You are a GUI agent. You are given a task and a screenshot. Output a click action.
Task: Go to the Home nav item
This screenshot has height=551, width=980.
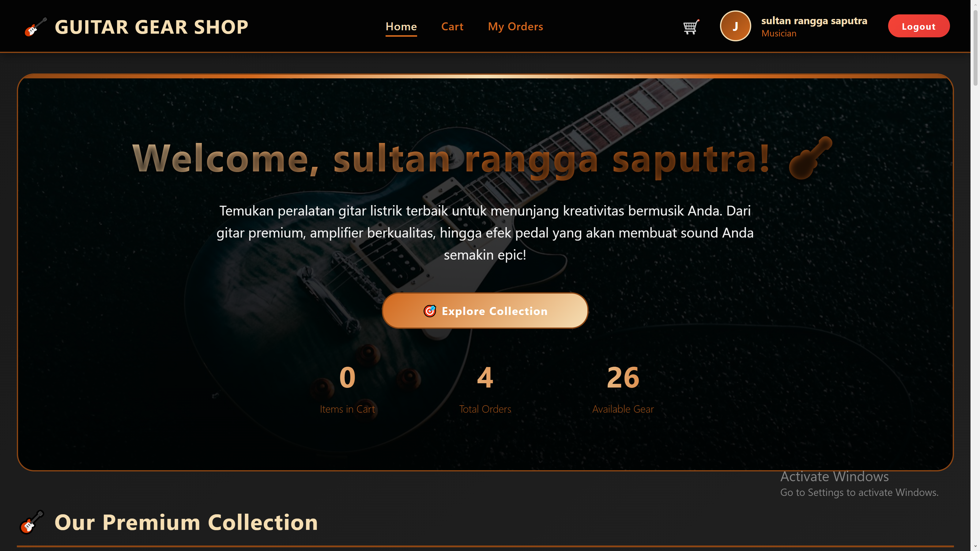[x=401, y=27]
